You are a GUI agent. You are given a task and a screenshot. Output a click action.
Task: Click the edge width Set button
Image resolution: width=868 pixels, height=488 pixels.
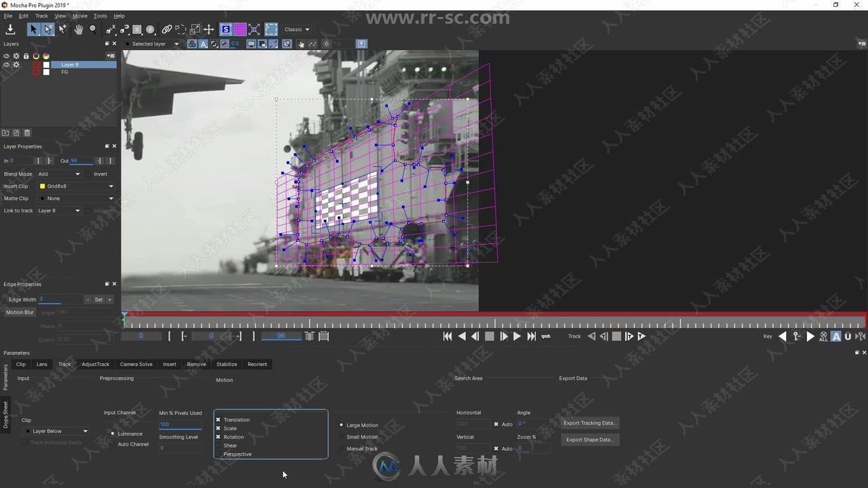click(98, 300)
